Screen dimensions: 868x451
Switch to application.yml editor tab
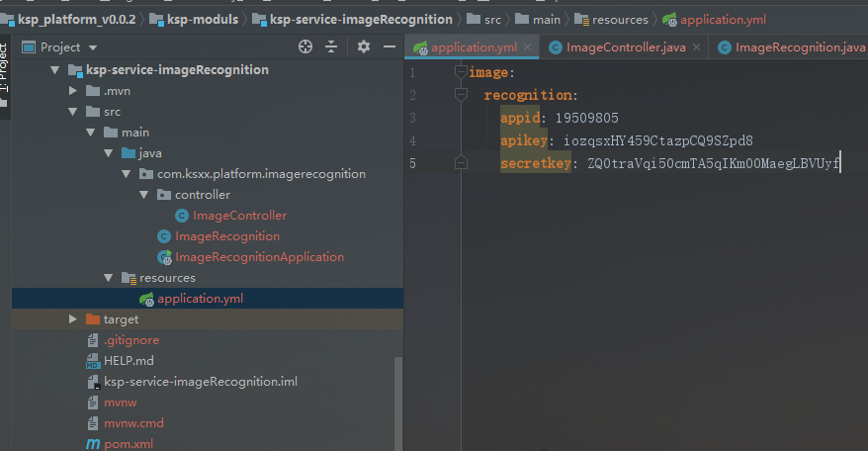[474, 47]
